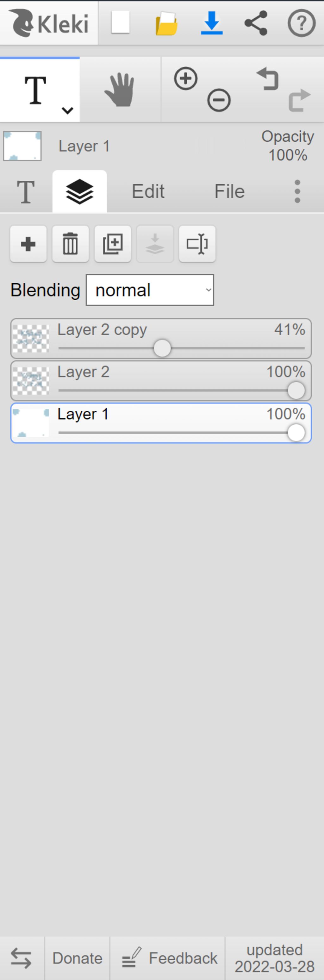This screenshot has width=324, height=980.
Task: Share the drawing with the share icon
Action: click(x=256, y=23)
